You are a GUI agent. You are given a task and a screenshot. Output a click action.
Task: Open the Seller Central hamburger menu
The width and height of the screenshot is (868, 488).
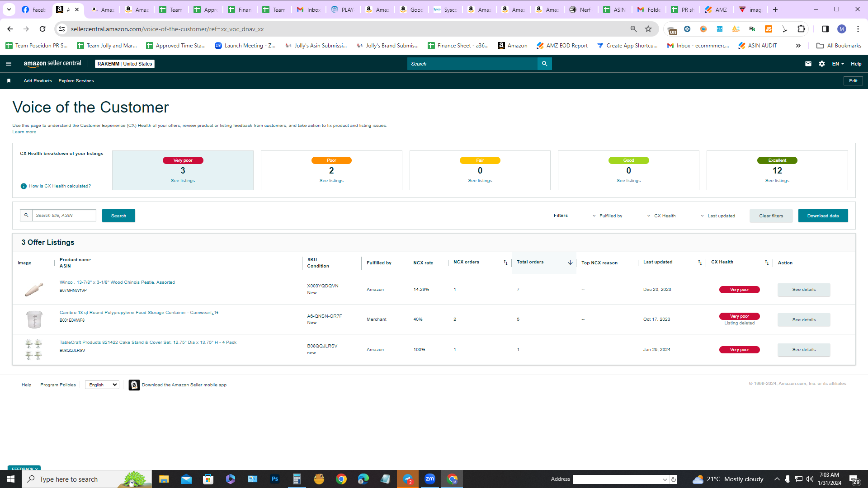pos(8,64)
